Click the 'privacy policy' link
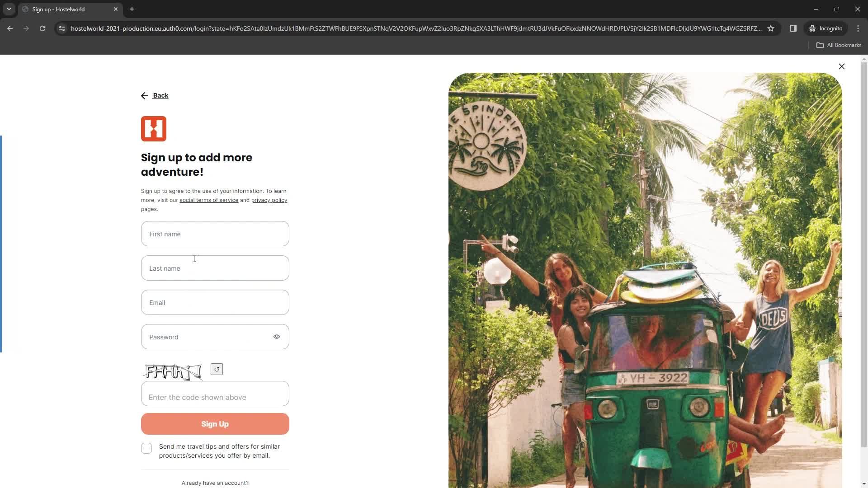Screen dimensions: 868x488 269,200
